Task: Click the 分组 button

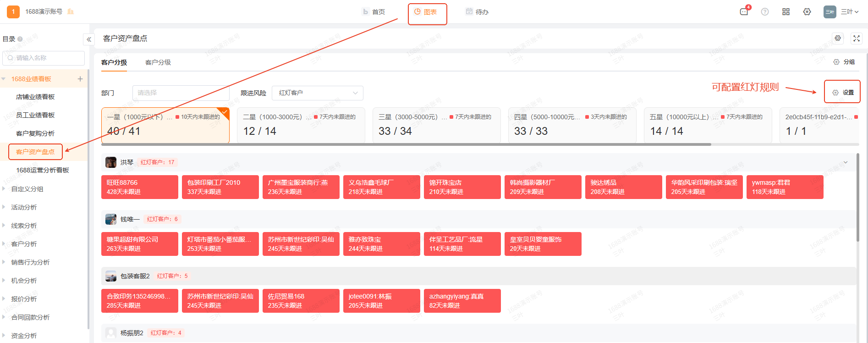Action: [x=844, y=62]
